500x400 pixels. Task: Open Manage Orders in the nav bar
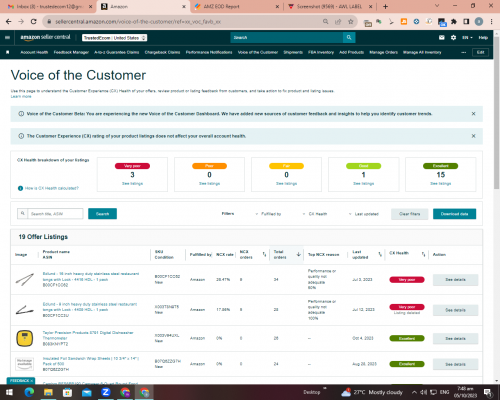(x=383, y=52)
